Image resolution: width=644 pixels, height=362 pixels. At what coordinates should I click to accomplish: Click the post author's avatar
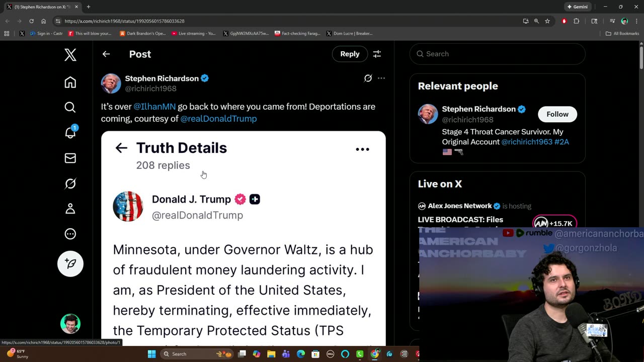[111, 83]
